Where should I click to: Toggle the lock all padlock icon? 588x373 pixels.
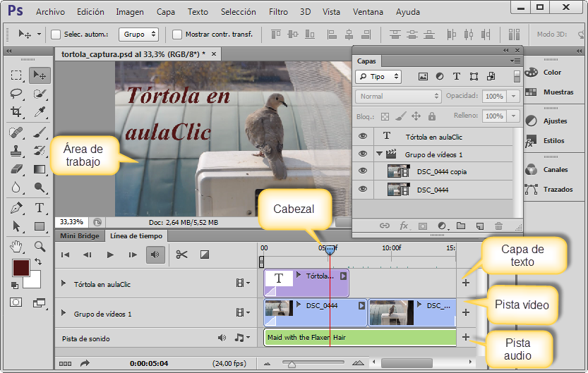click(x=432, y=116)
